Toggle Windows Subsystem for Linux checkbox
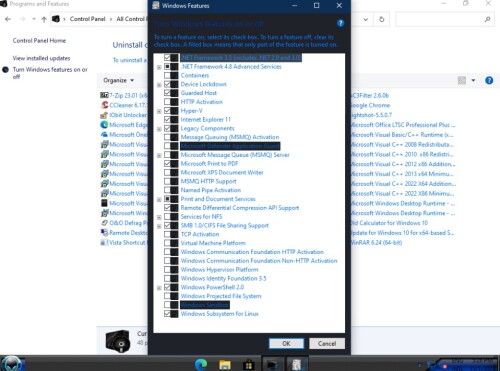Screen dimensions: 500x371 pos(167,314)
